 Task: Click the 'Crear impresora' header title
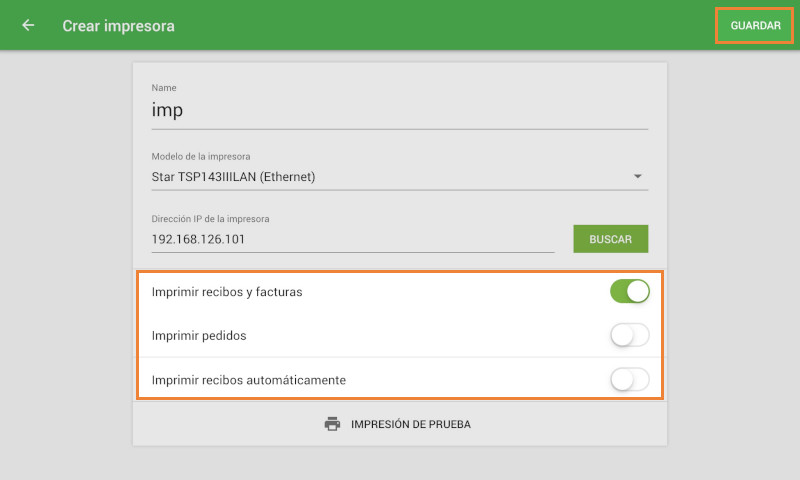[118, 25]
